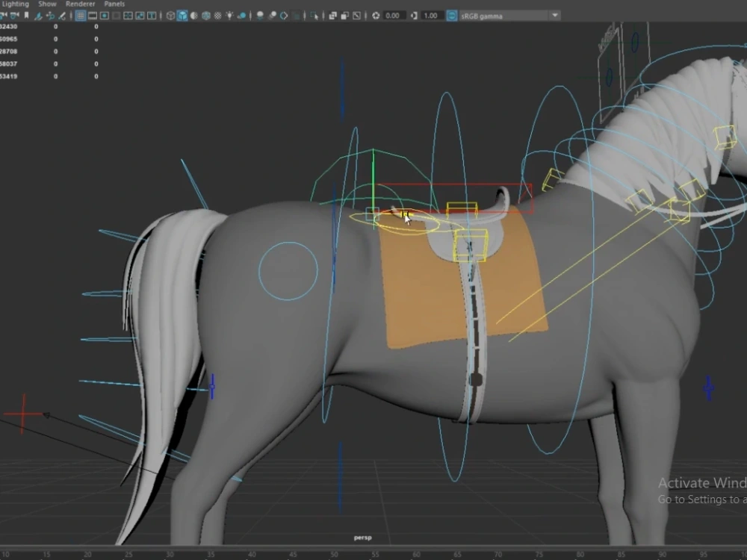The height and width of the screenshot is (560, 747).
Task: Toggle viewport shadows icon
Action: (x=242, y=16)
